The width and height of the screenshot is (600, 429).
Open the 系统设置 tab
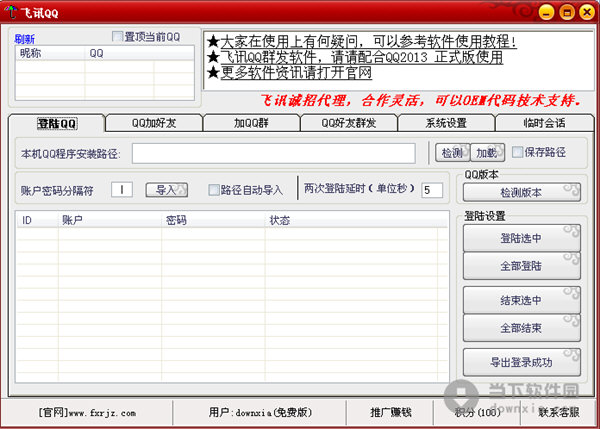point(446,123)
